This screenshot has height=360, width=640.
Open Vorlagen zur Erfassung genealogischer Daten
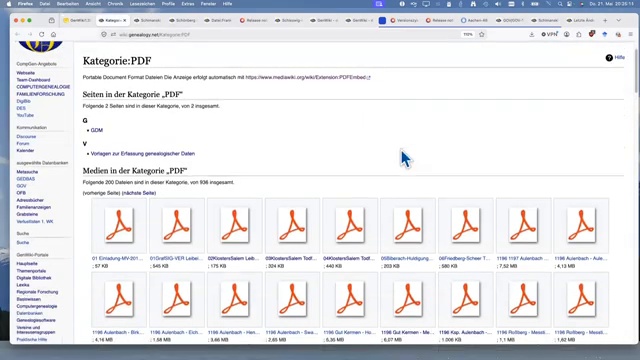[x=142, y=153]
